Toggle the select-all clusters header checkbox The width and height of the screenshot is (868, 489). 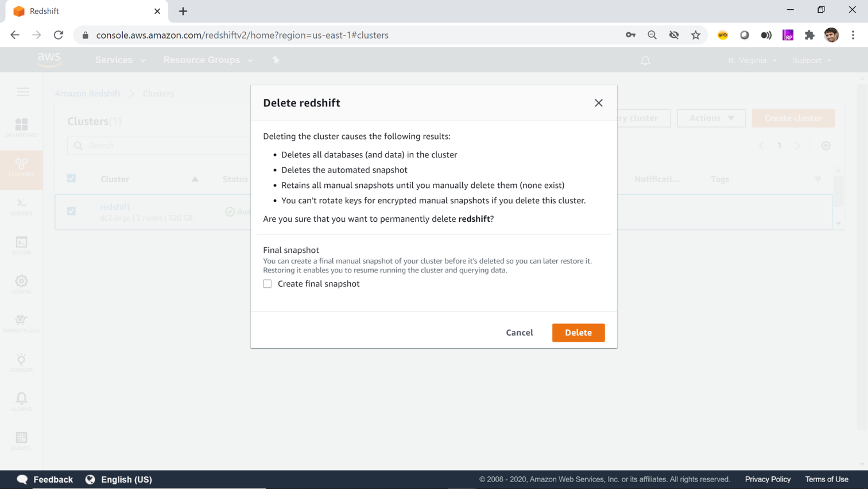pos(71,178)
